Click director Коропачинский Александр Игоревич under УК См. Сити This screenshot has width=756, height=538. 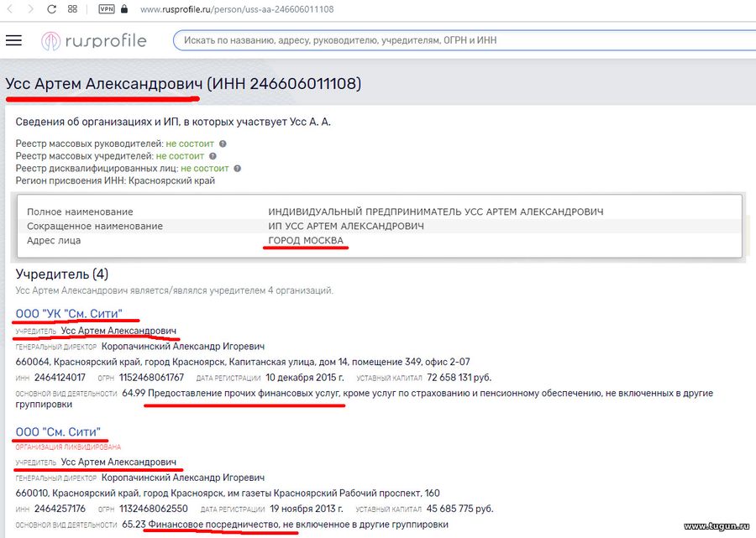(x=183, y=347)
